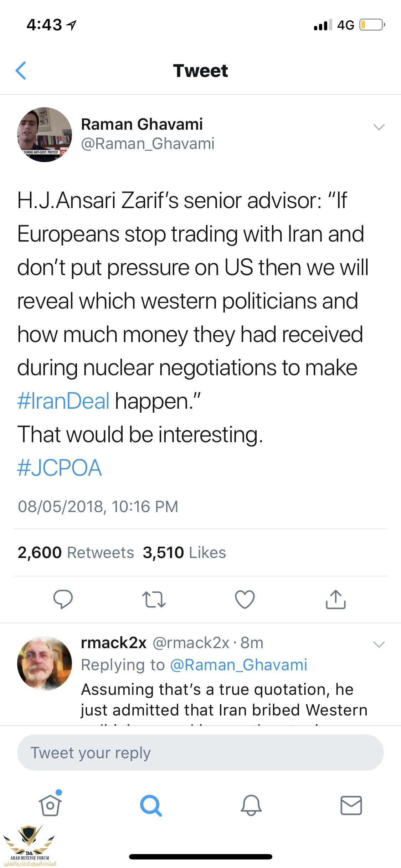Tap the back arrow icon
The height and width of the screenshot is (868, 401).
pos(21,71)
